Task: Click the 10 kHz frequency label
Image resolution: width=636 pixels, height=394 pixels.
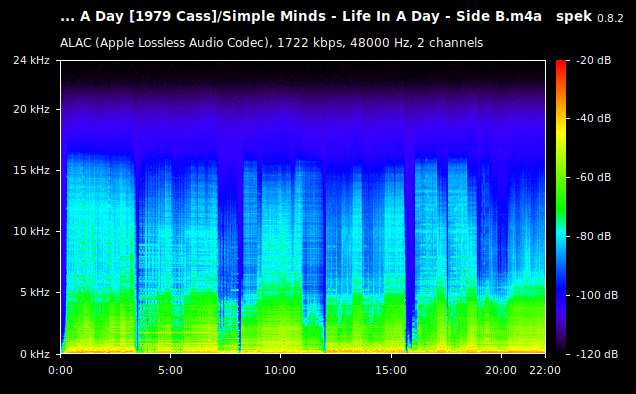Action: point(31,231)
